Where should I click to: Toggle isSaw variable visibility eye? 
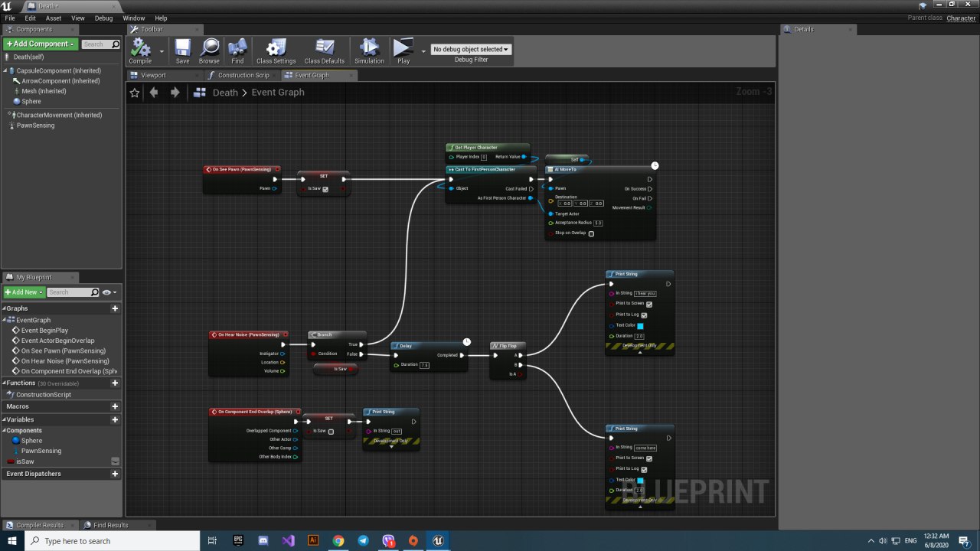[115, 461]
